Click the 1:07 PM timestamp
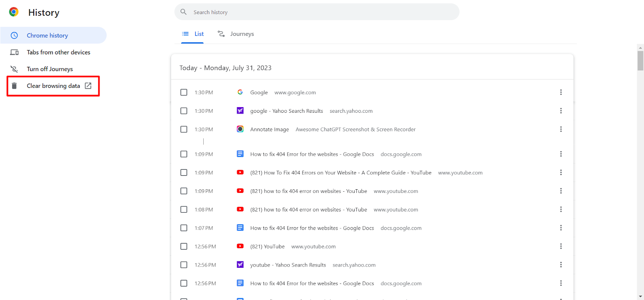The height and width of the screenshot is (300, 644). tap(204, 228)
